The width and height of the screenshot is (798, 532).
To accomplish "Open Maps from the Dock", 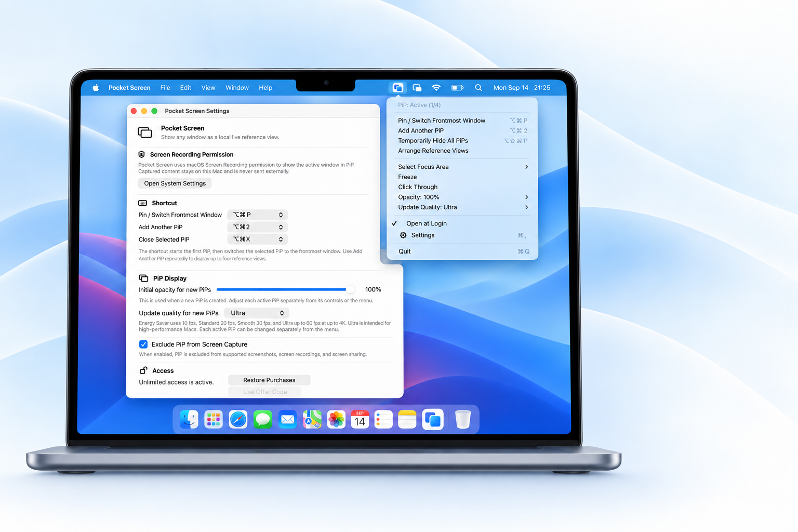I will coord(312,419).
